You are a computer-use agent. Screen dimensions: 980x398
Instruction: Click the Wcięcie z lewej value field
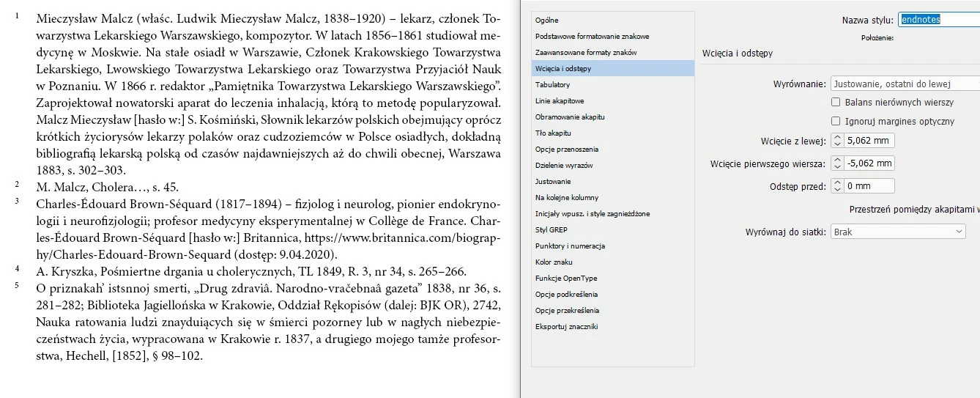pos(869,141)
